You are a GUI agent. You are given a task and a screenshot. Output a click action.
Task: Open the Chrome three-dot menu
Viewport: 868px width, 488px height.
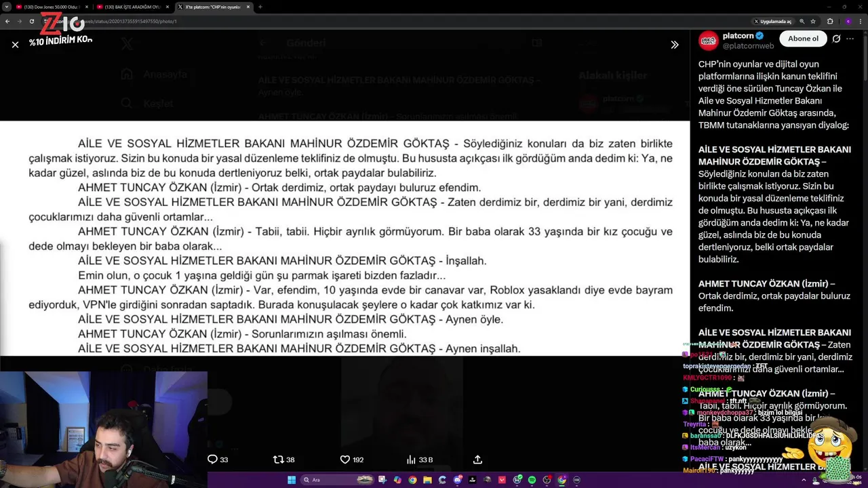[x=861, y=21]
